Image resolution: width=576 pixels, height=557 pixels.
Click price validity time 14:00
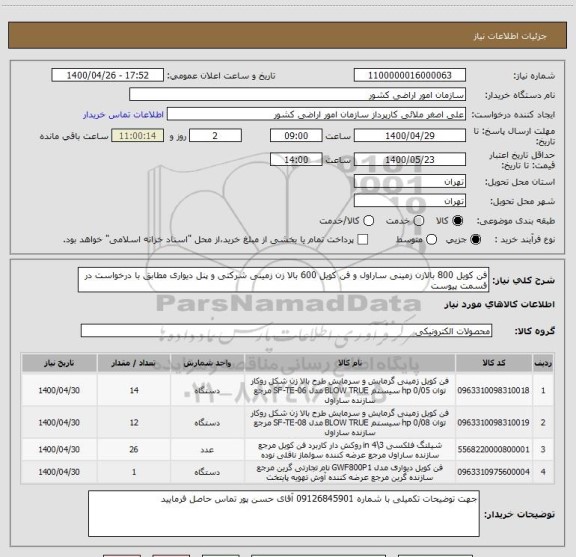pyautogui.click(x=296, y=159)
